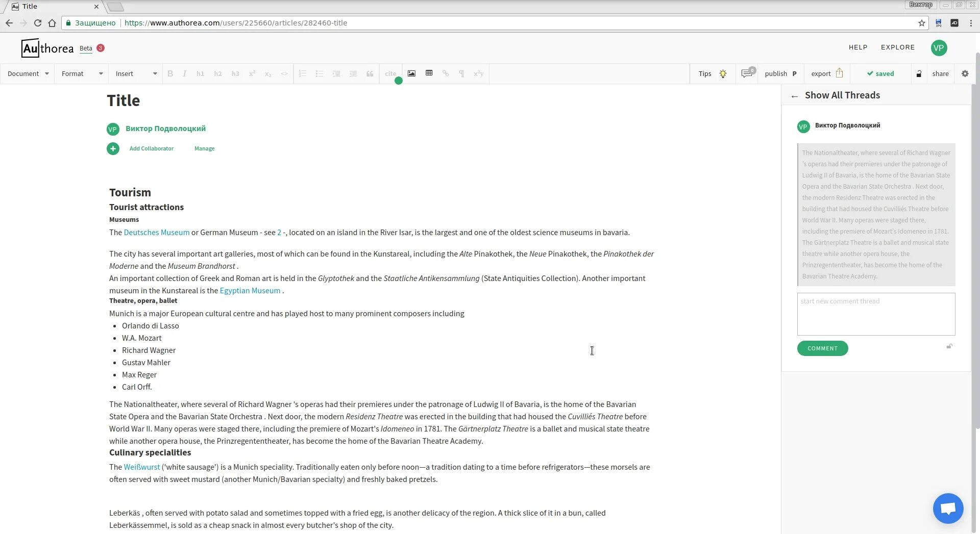Click the cite button
980x534 pixels.
tap(390, 73)
